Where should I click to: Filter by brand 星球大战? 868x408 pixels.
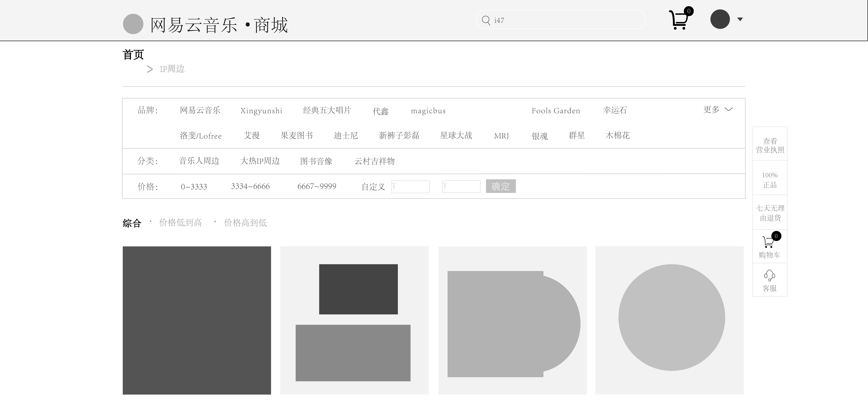coord(456,135)
